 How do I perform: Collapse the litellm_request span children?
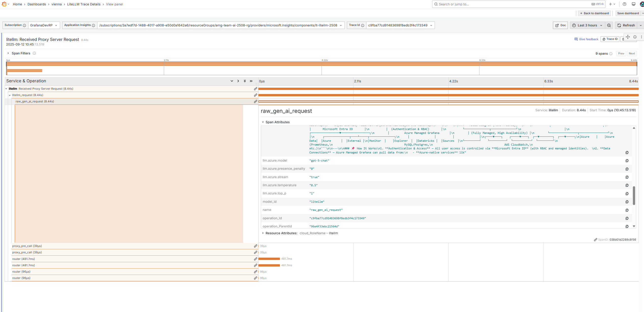(x=10, y=95)
